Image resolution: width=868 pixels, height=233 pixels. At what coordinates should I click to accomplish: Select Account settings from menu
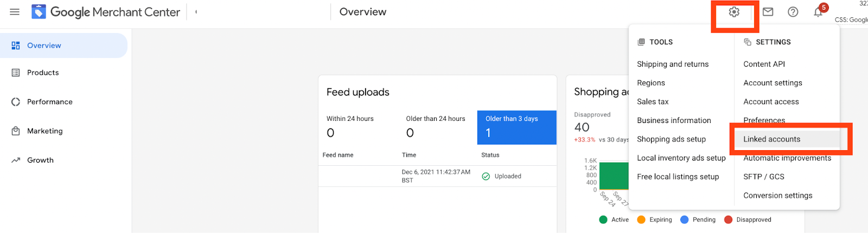pos(773,83)
